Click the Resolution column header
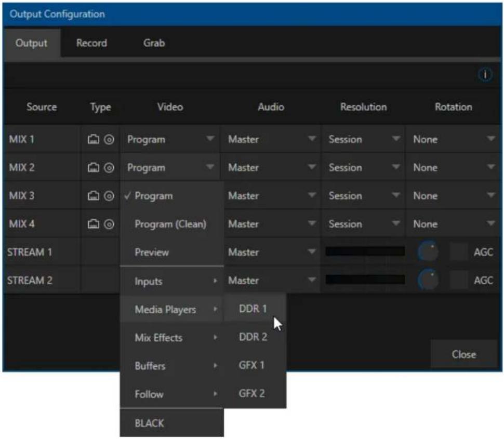 click(x=364, y=107)
